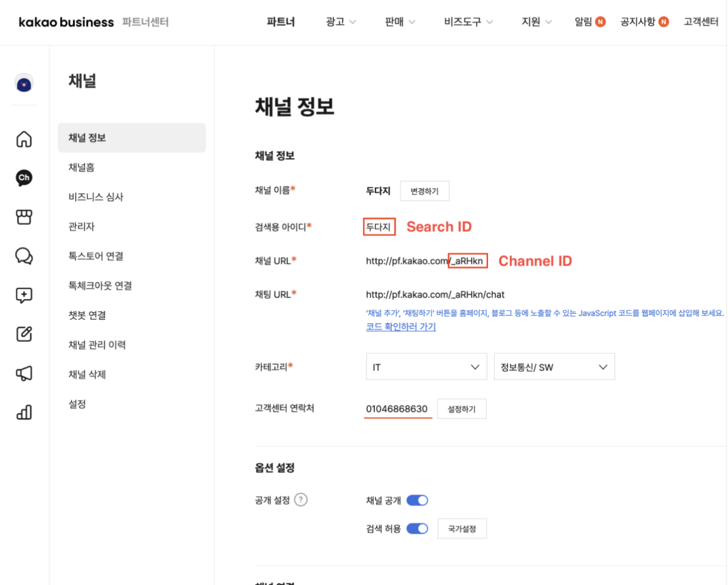Screen dimensions: 728x585
Task: Select 채널 관리 이력 in the side menu
Action: (x=97, y=345)
